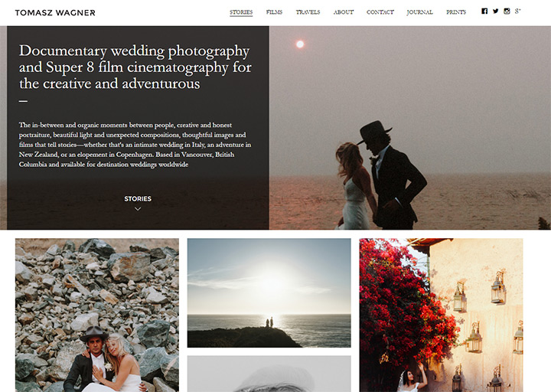Open the black and white portrait thumbnail
The height and width of the screenshot is (392, 551).
269,374
